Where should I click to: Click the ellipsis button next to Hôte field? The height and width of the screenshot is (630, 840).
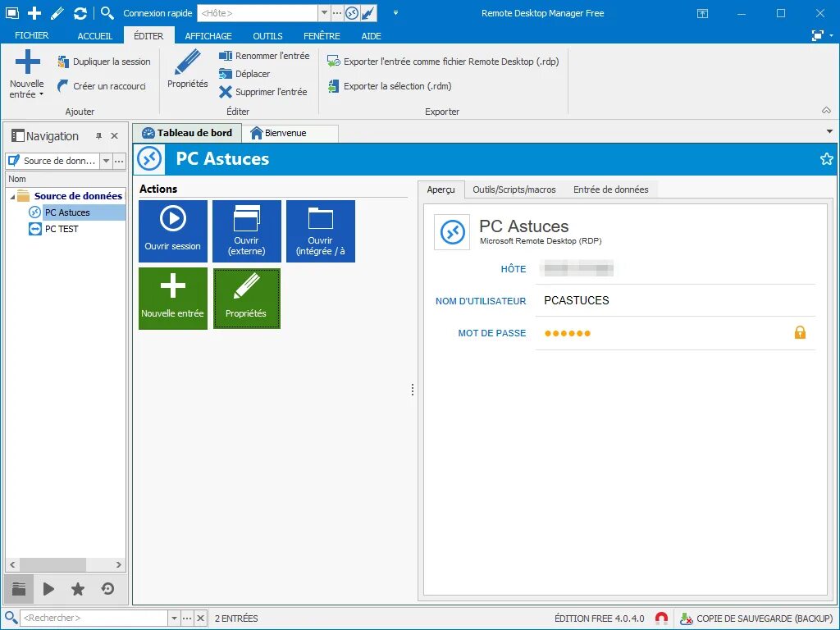337,13
